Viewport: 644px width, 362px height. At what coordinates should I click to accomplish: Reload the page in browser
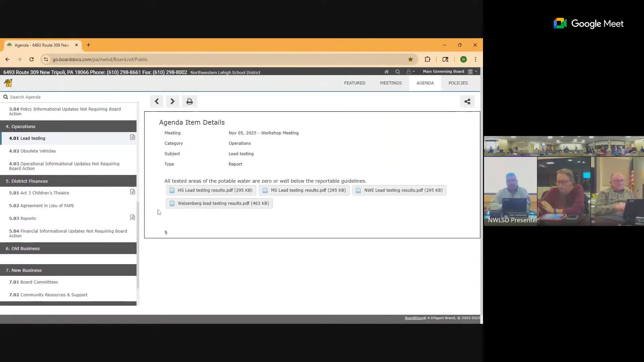coord(32,59)
